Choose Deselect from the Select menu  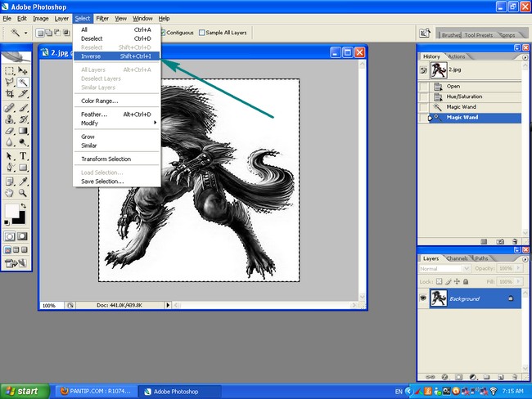pos(117,38)
